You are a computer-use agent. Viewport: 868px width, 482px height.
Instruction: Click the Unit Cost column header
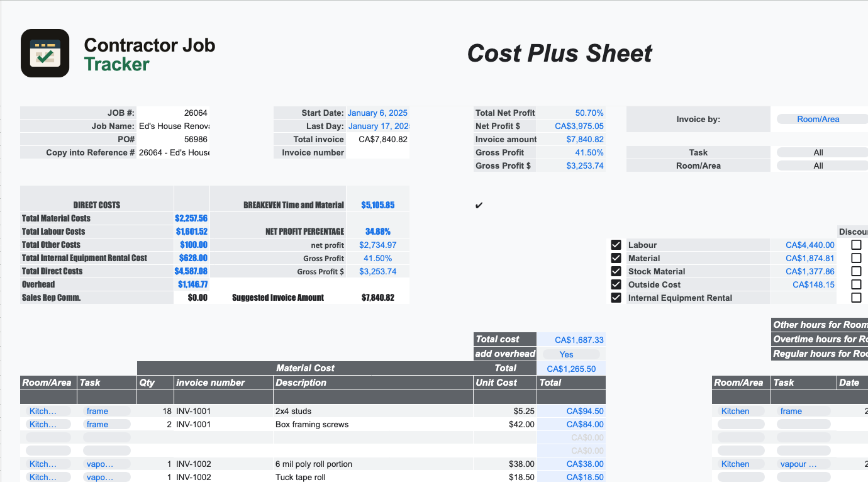coord(505,383)
